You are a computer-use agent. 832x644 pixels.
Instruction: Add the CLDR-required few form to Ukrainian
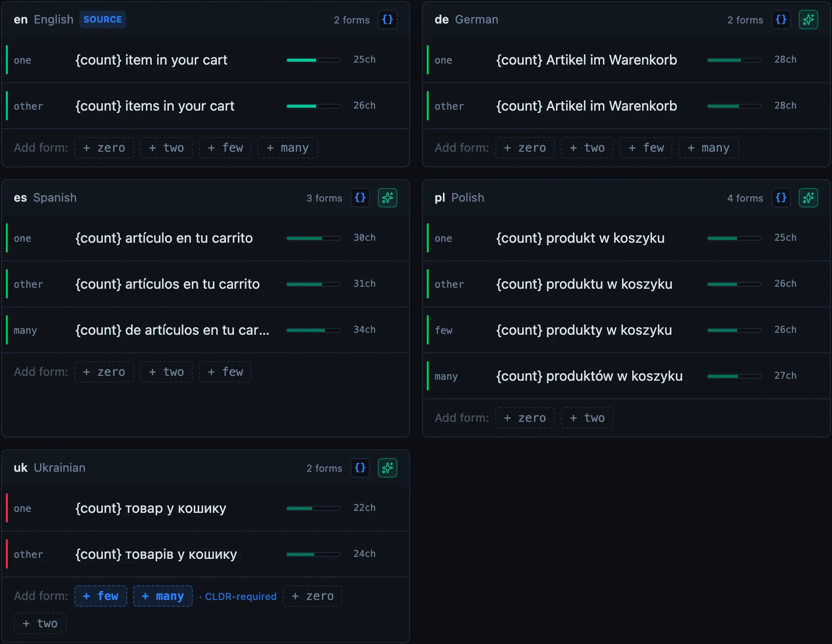101,596
